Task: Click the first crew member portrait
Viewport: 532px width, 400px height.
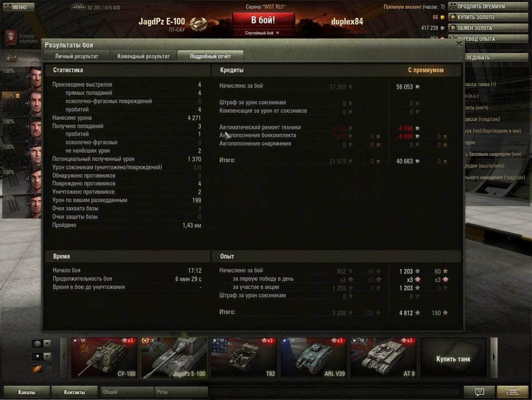Action: point(33,78)
